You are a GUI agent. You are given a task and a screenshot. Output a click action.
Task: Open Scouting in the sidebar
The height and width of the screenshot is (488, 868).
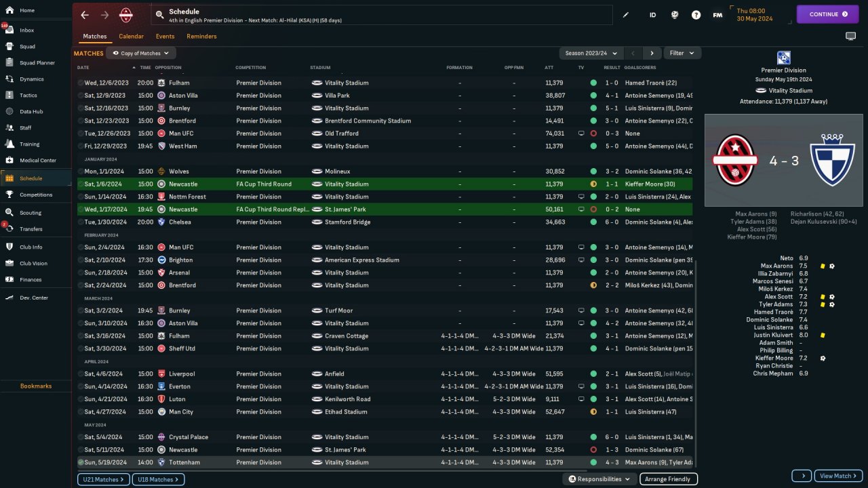pos(35,212)
